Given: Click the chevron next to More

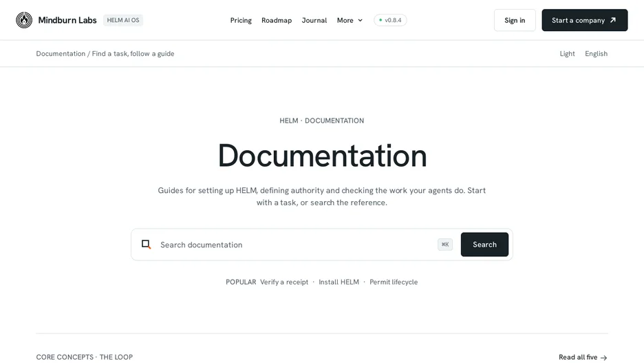Looking at the screenshot, I should (361, 20).
